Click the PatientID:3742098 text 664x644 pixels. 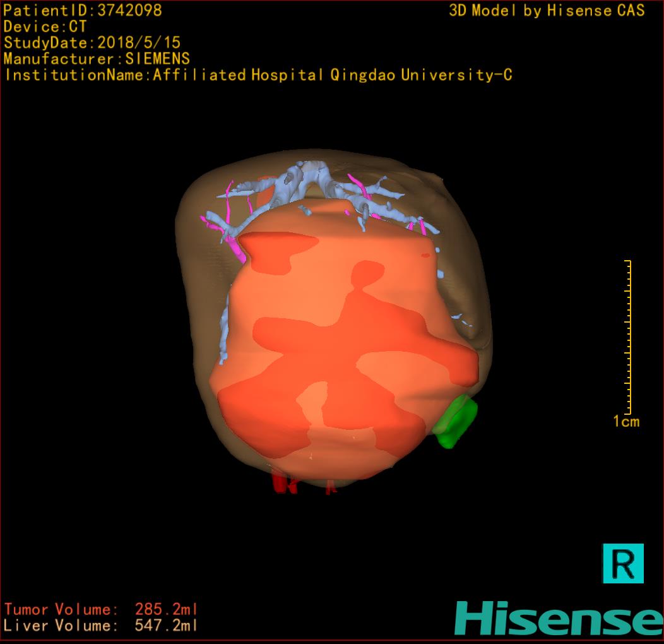83,10
